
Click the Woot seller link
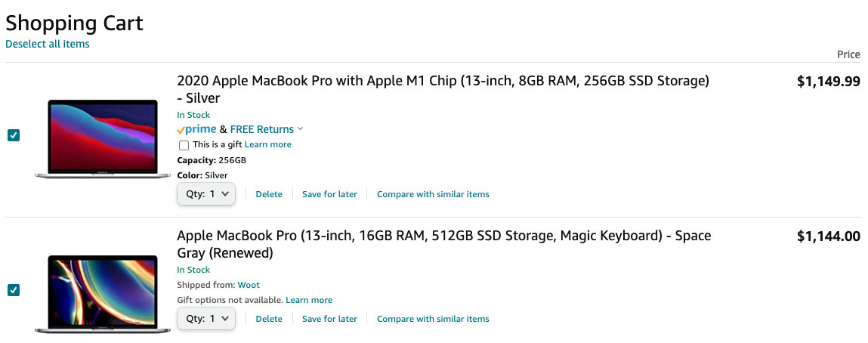(249, 285)
